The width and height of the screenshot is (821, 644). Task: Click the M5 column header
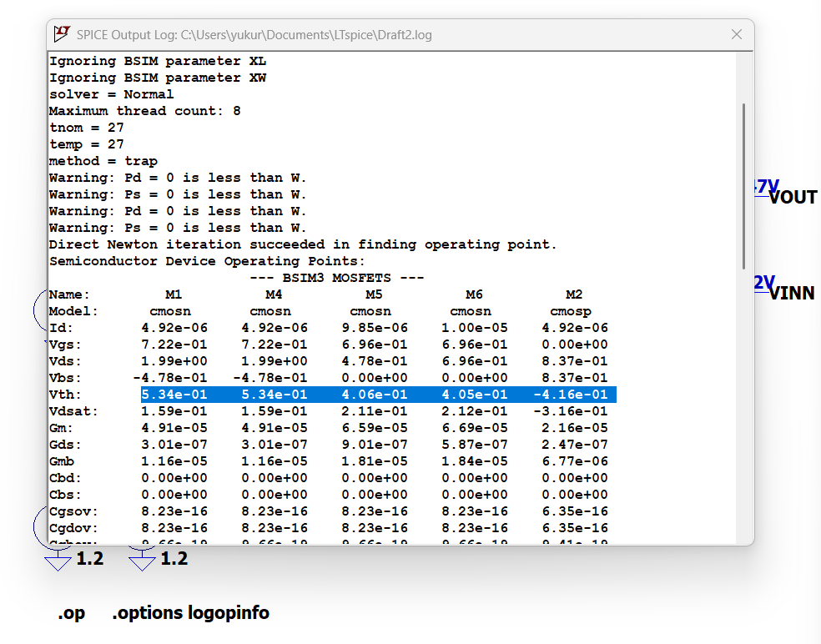374,294
